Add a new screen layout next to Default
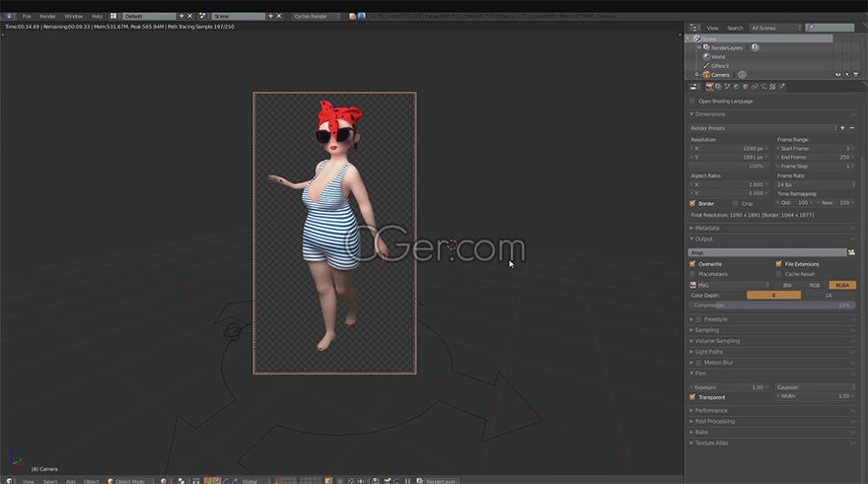868x484 pixels. coord(181,16)
